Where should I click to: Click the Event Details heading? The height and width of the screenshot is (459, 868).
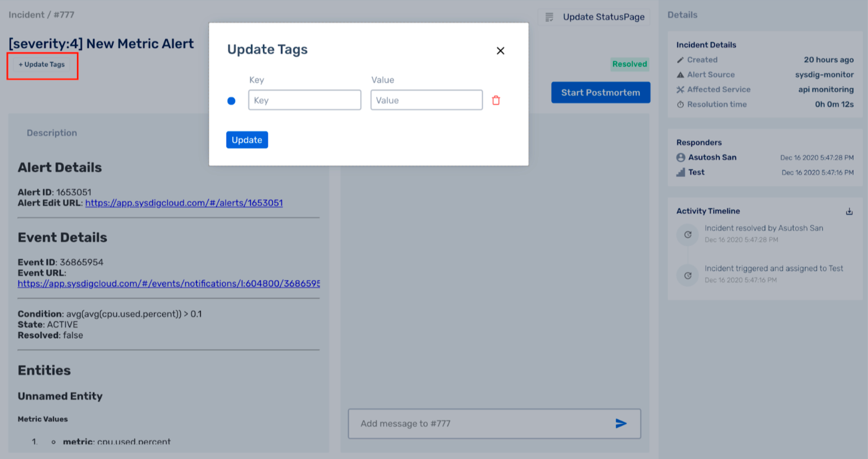pyautogui.click(x=62, y=237)
